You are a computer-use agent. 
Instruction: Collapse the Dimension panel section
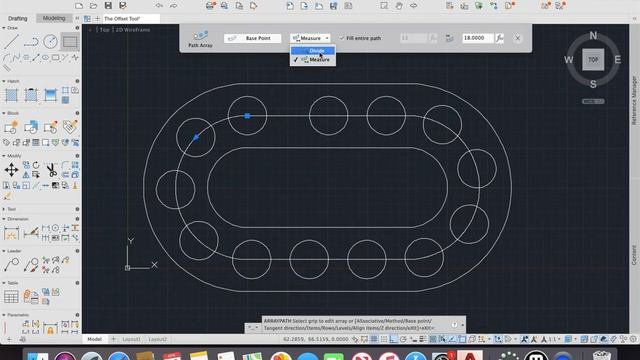tap(4, 219)
